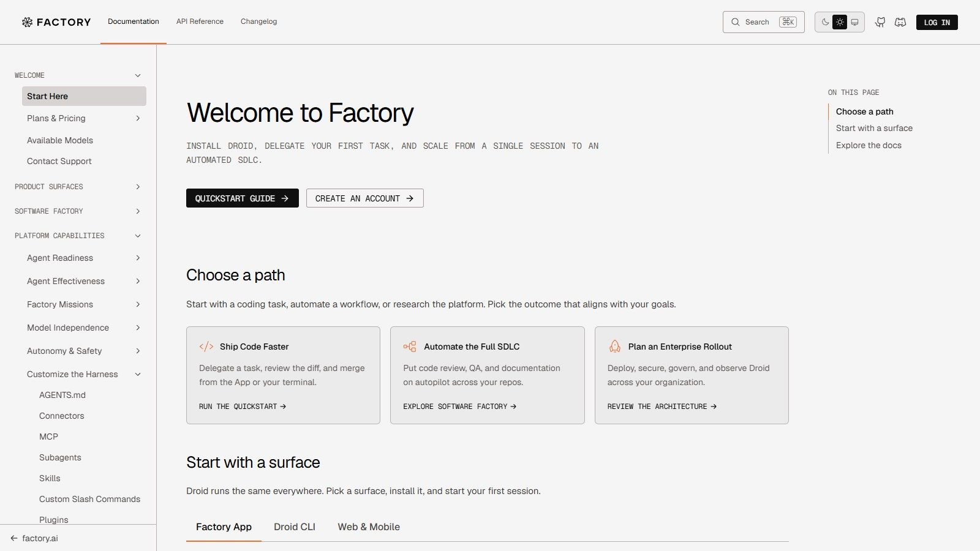
Task: Click Ship Code Faster card title
Action: click(x=254, y=347)
